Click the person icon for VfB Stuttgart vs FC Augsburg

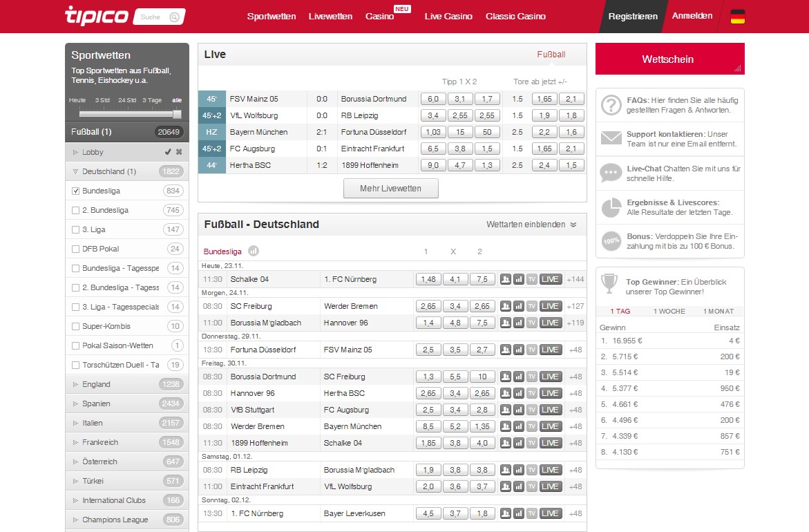(506, 410)
